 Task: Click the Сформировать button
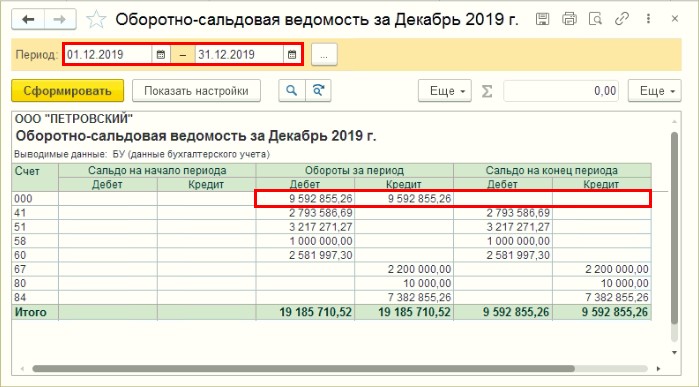click(x=67, y=91)
